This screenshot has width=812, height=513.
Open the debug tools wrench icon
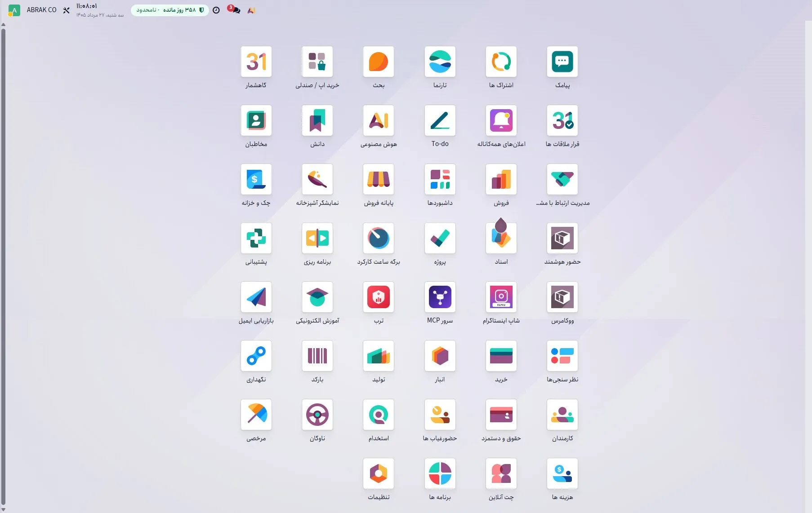click(67, 10)
